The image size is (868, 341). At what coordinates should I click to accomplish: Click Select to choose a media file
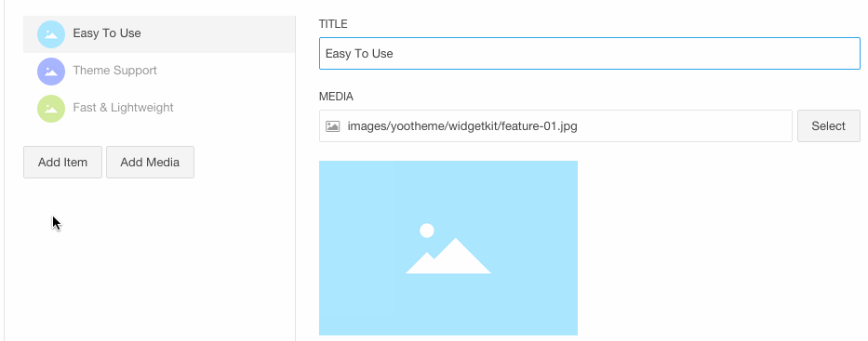828,126
